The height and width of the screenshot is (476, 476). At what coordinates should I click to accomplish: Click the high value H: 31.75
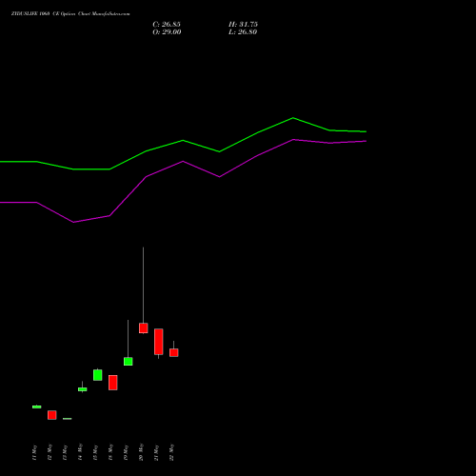(243, 25)
